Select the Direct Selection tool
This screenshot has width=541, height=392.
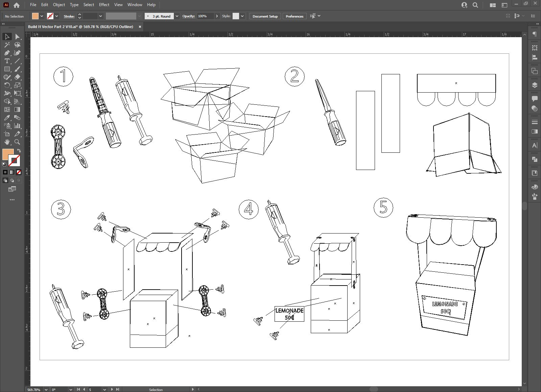tap(17, 36)
